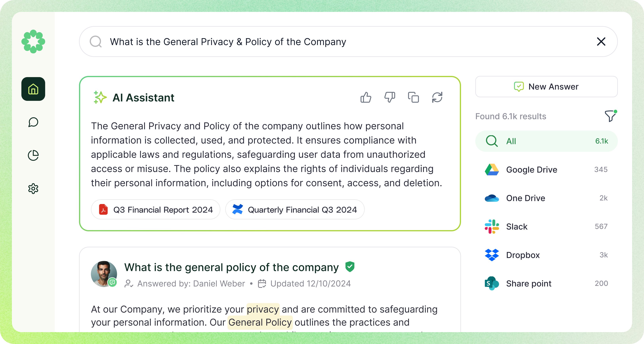Open the analytics pie chart sidebar icon

[33, 155]
